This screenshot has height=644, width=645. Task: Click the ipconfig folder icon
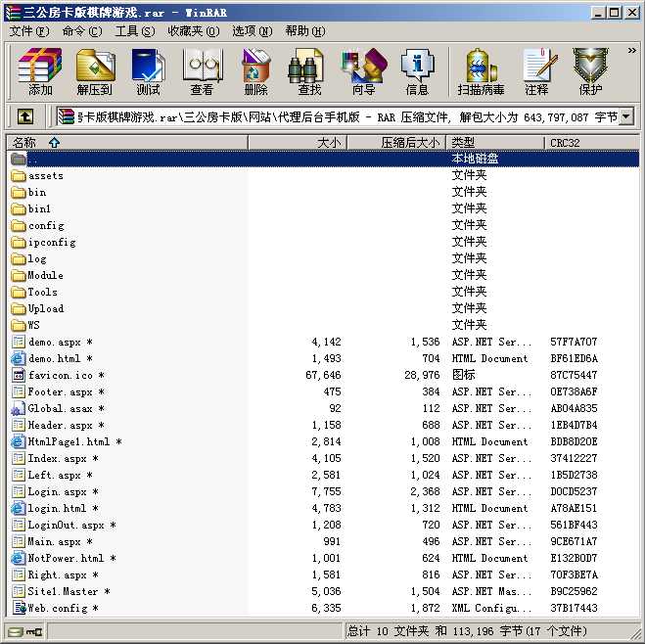coord(19,242)
